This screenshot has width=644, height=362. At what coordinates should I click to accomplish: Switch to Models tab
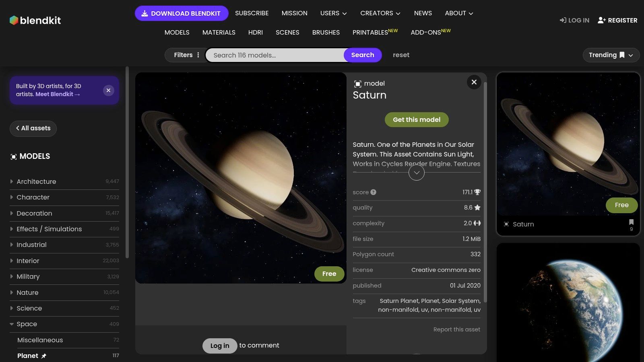pyautogui.click(x=177, y=33)
